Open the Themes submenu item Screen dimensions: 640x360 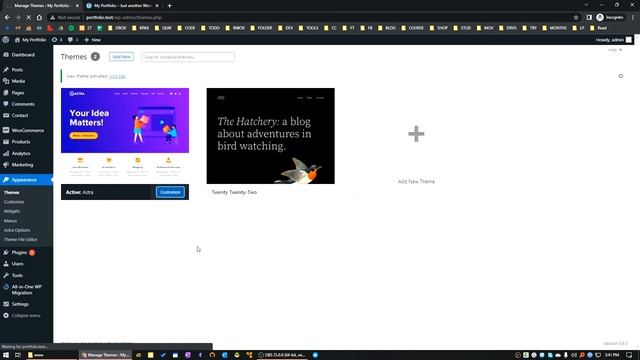pos(11,192)
